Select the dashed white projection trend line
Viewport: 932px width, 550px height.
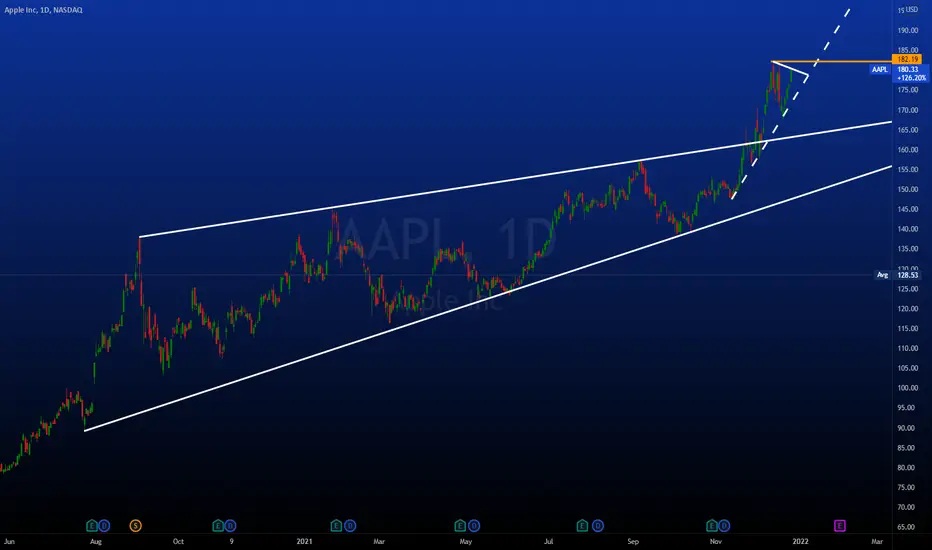(x=791, y=104)
